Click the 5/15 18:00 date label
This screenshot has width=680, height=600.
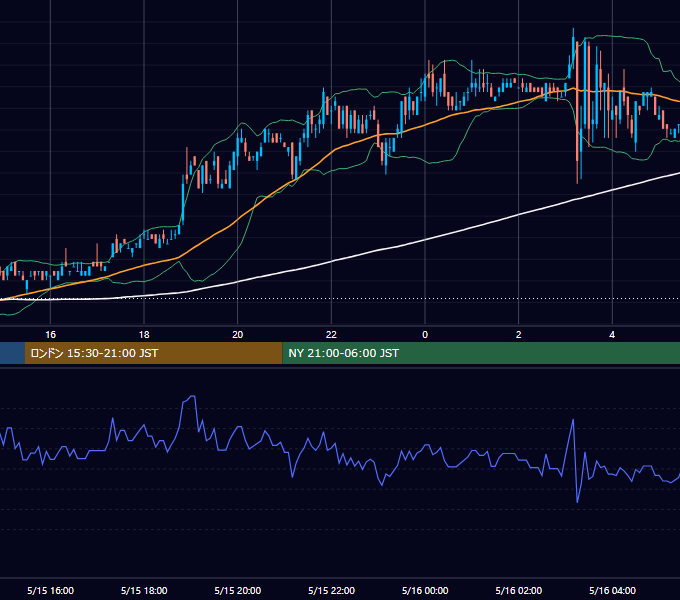point(144,590)
